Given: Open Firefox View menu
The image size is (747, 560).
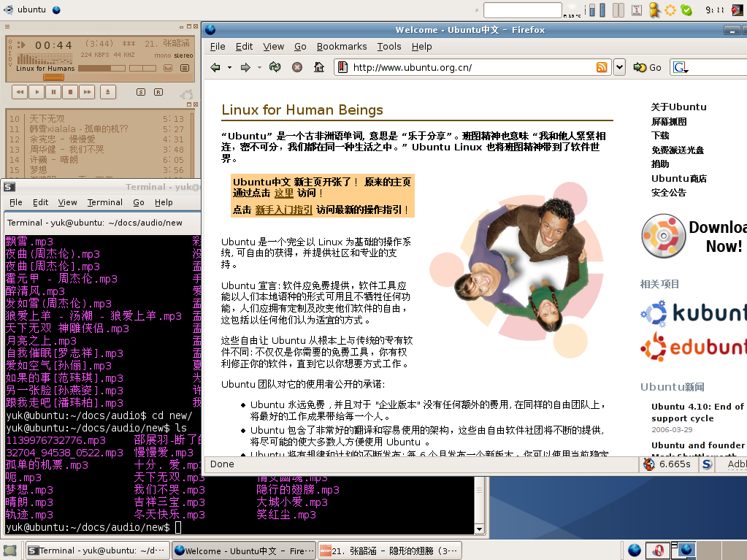Looking at the screenshot, I should pyautogui.click(x=273, y=47).
